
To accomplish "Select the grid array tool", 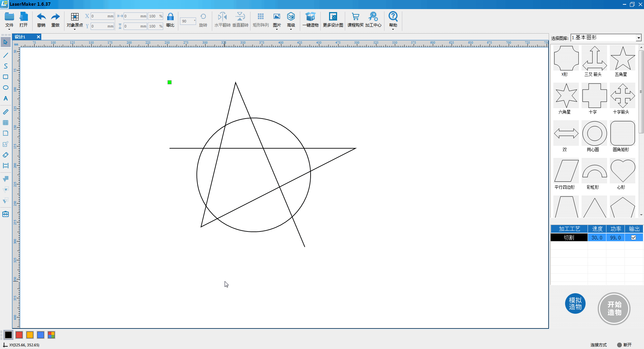I will [5, 123].
